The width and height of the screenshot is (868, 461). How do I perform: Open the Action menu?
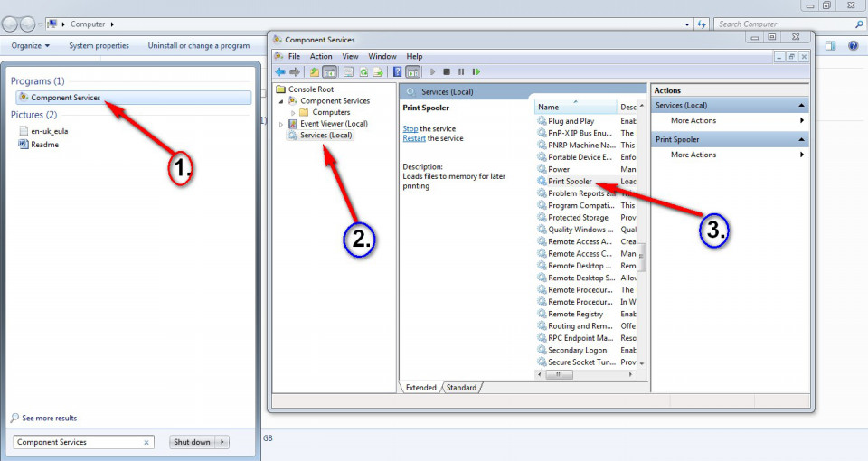(x=321, y=56)
